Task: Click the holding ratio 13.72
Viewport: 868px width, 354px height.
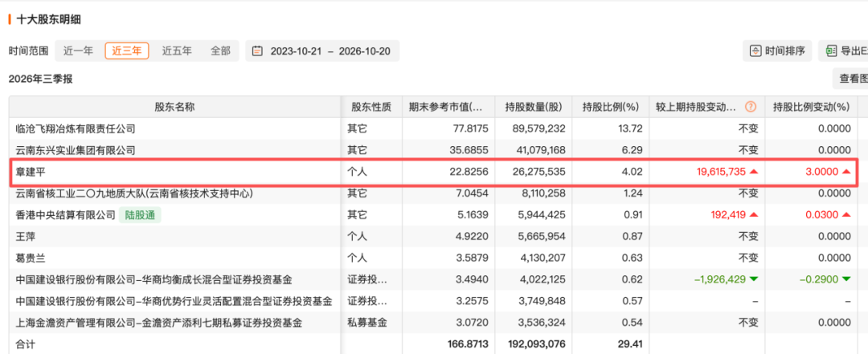Action: (x=631, y=129)
